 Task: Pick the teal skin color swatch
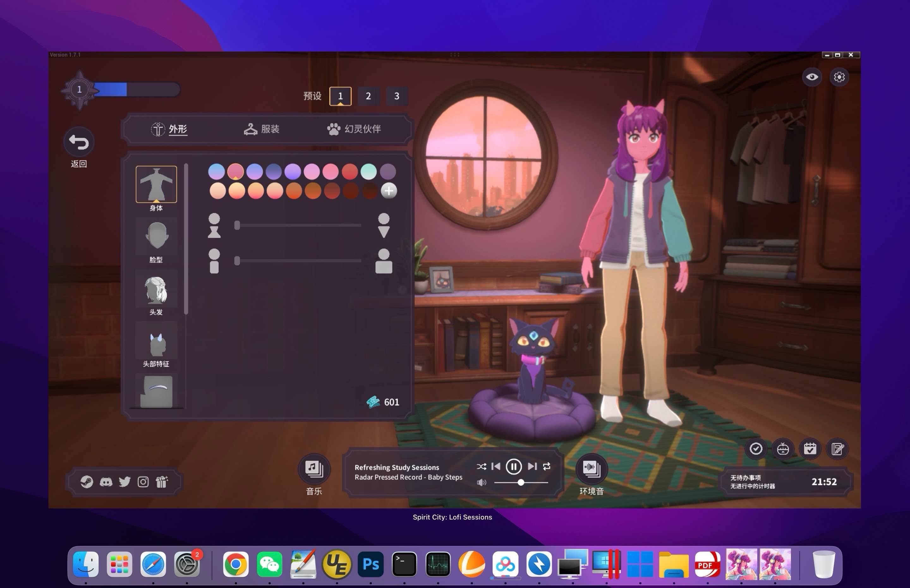click(369, 171)
